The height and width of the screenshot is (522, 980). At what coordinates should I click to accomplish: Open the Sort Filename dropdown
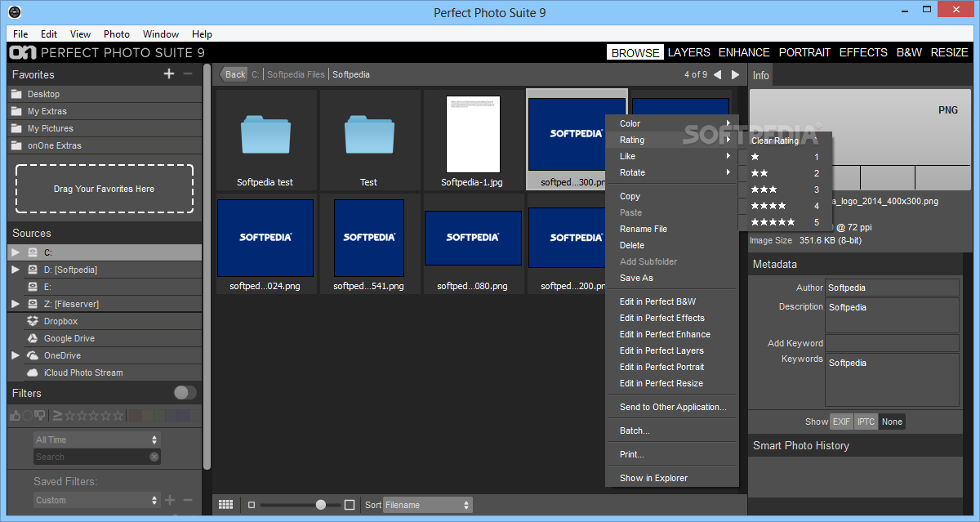click(427, 505)
